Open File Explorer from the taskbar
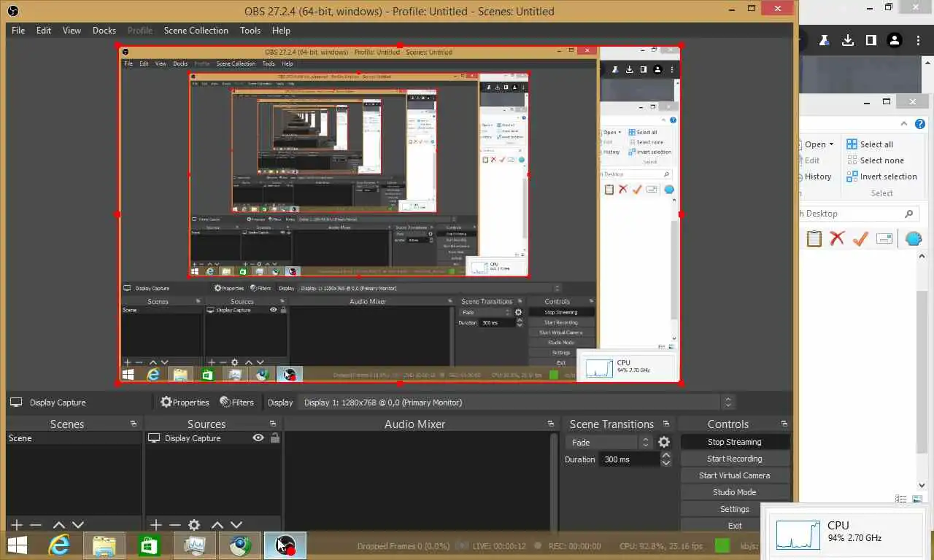The image size is (934, 560). 104,545
